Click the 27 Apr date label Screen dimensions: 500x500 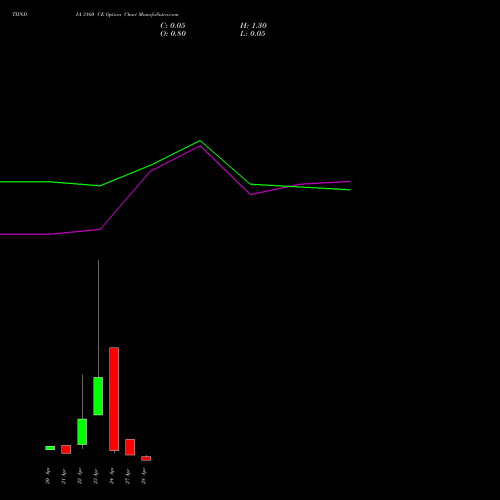tap(128, 476)
